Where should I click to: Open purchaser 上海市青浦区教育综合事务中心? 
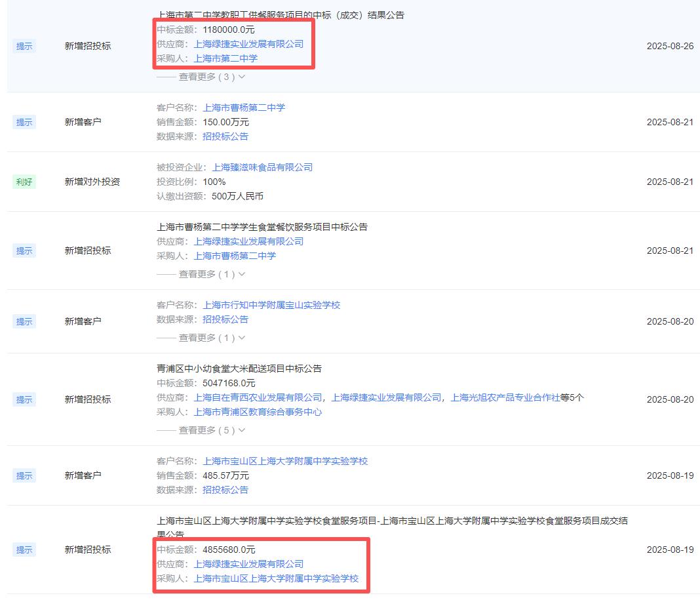click(258, 412)
